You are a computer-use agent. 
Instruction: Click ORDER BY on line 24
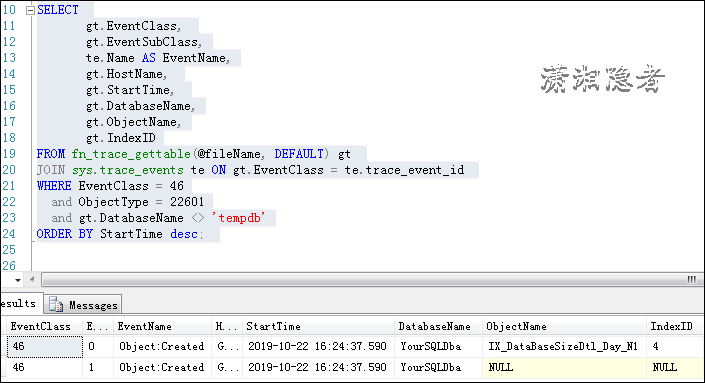pos(64,234)
